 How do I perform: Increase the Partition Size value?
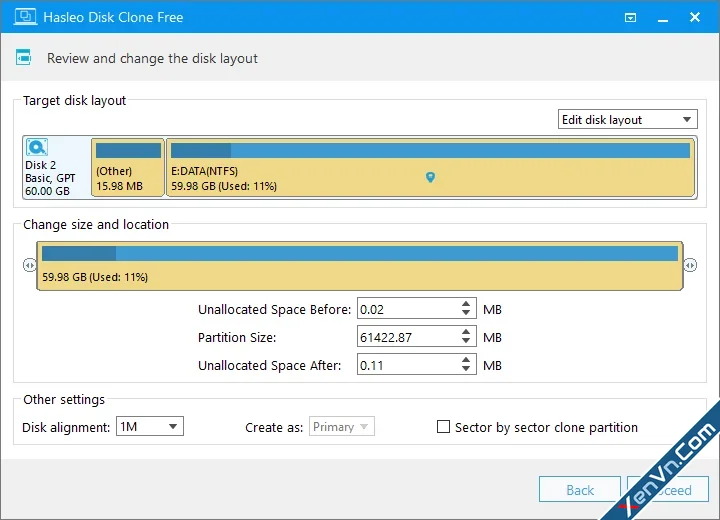point(466,332)
